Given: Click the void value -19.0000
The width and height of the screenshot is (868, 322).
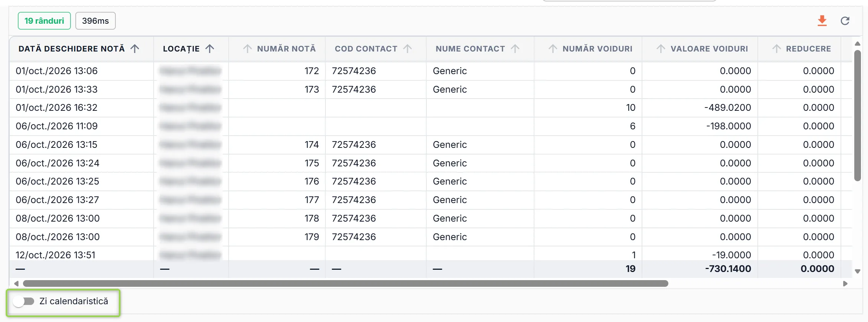Looking at the screenshot, I should pyautogui.click(x=731, y=255).
